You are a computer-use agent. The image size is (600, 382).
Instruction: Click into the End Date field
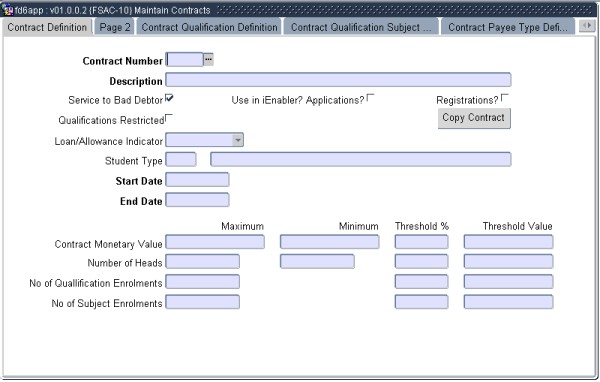(x=197, y=200)
